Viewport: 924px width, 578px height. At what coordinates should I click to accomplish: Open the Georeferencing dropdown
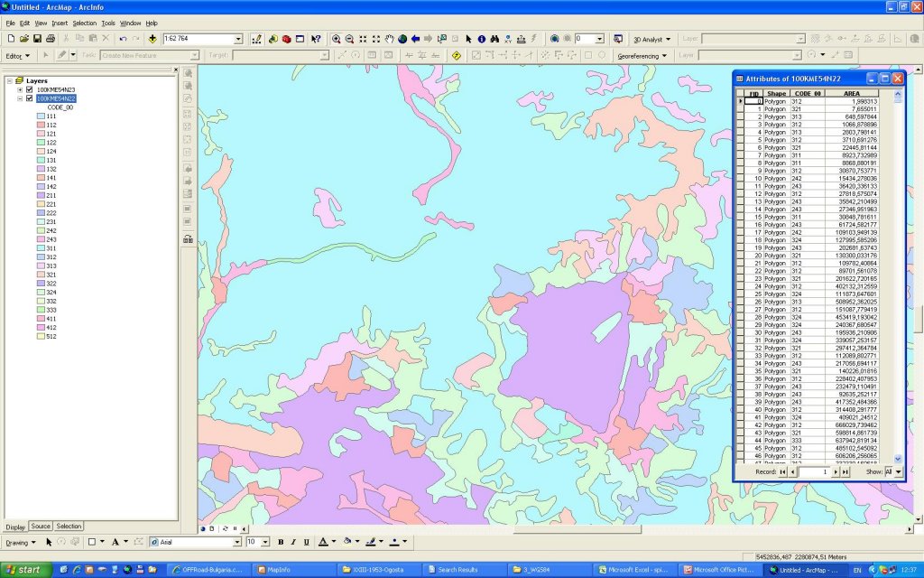[642, 56]
